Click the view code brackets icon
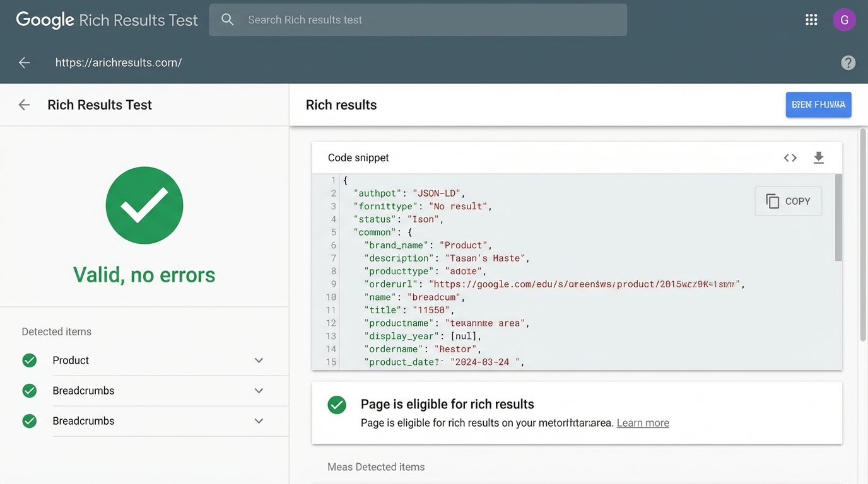Viewport: 868px width, 484px height. point(790,158)
